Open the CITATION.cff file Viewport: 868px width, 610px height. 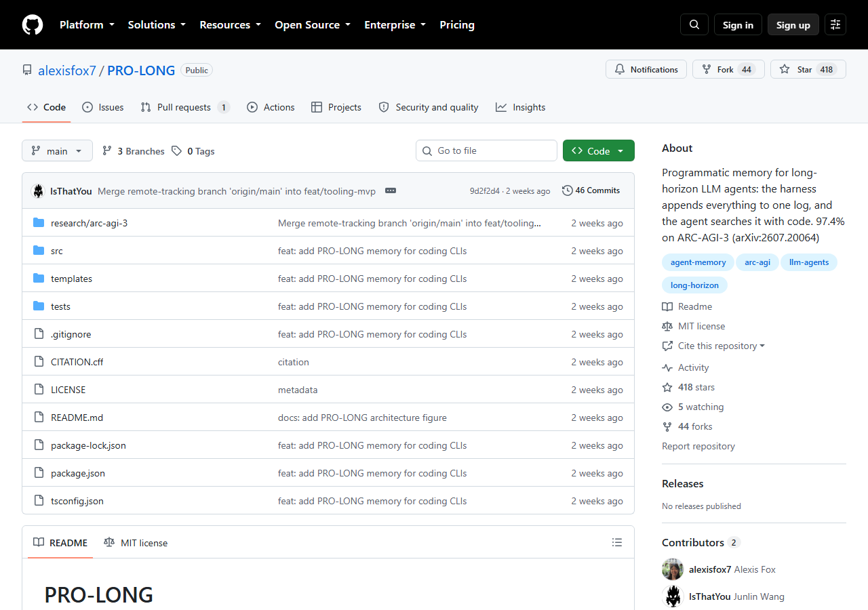(77, 362)
